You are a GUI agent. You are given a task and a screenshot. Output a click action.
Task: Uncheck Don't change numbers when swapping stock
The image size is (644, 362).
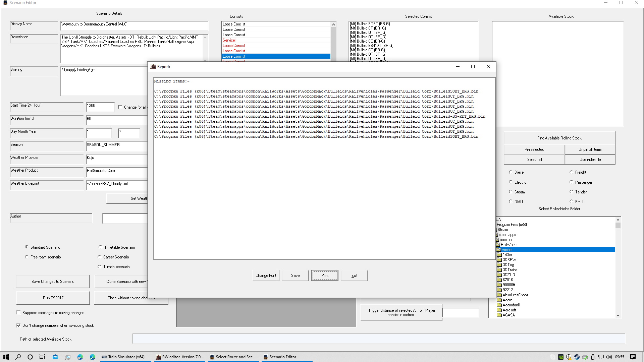[18, 325]
